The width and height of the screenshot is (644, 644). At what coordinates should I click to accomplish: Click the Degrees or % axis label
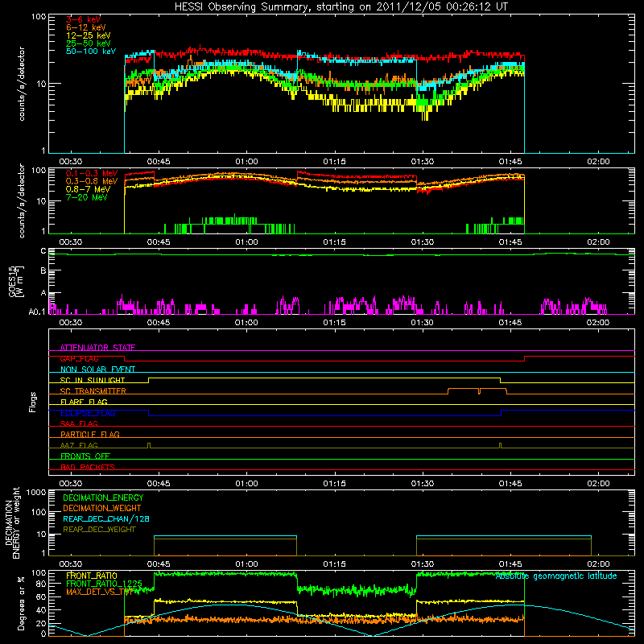click(x=21, y=603)
